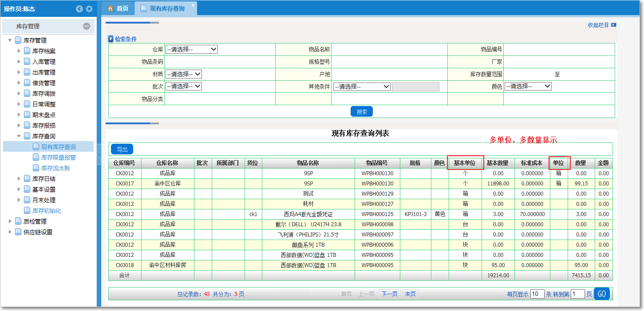Expand the 入库管理 tree node
This screenshot has height=311, width=644.
click(x=19, y=62)
